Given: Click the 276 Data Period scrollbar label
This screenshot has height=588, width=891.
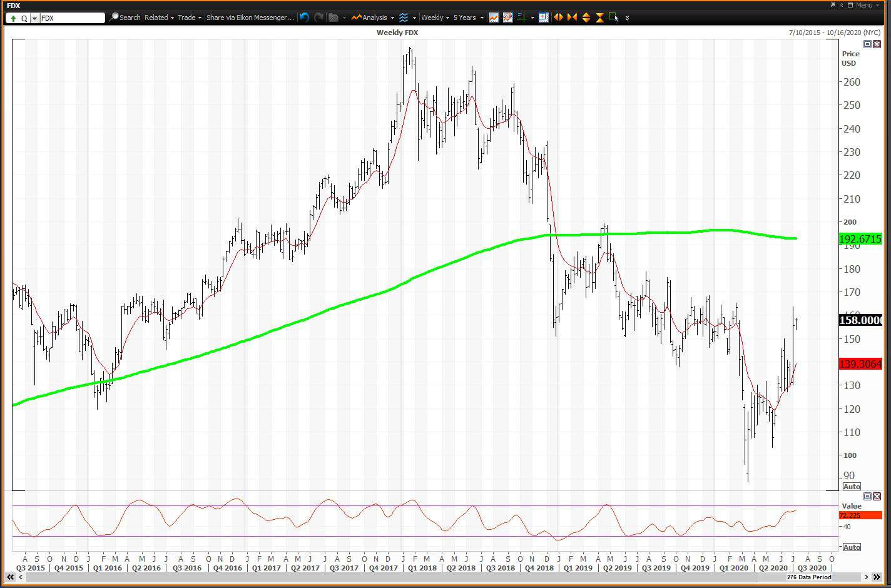Looking at the screenshot, I should pos(809,577).
